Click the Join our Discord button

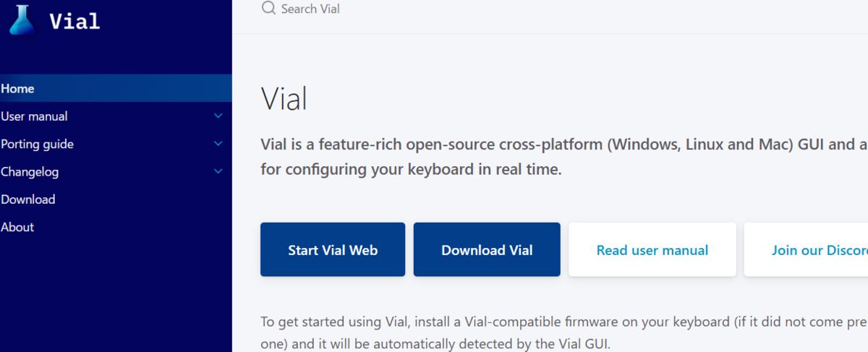tap(806, 249)
